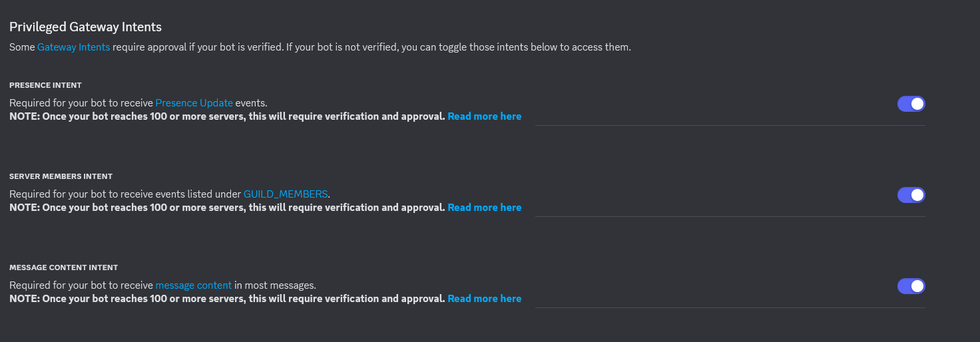Follow the Presence Update link
Viewport: 980px width, 342px height.
point(194,103)
